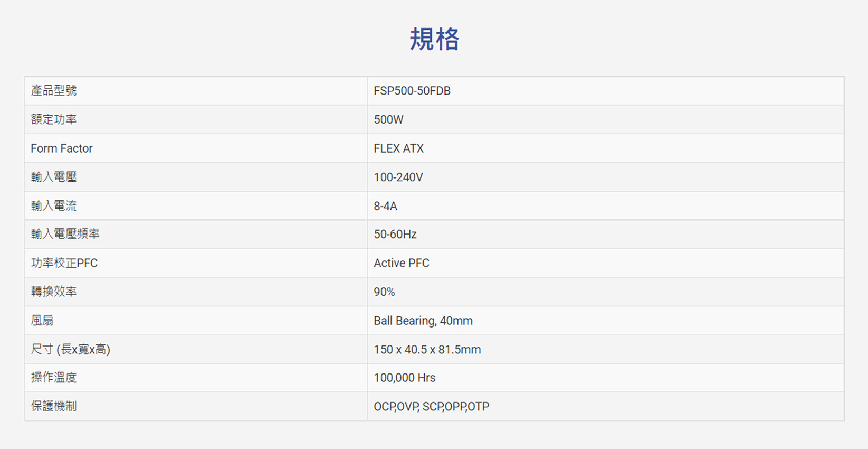Select the Active PFC value
The height and width of the screenshot is (449, 868).
[401, 263]
